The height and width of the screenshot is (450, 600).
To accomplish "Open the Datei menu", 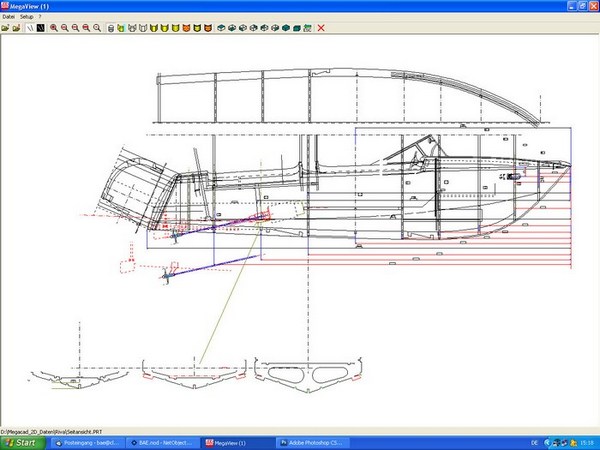I will (x=9, y=17).
